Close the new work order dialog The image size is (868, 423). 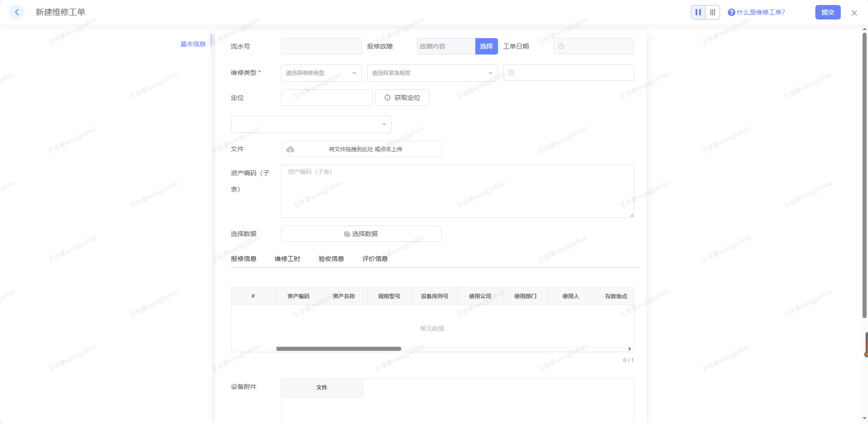[x=854, y=13]
